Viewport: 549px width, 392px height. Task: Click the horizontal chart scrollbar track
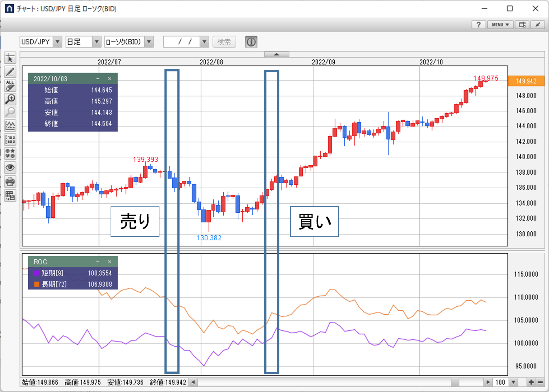coord(323,382)
